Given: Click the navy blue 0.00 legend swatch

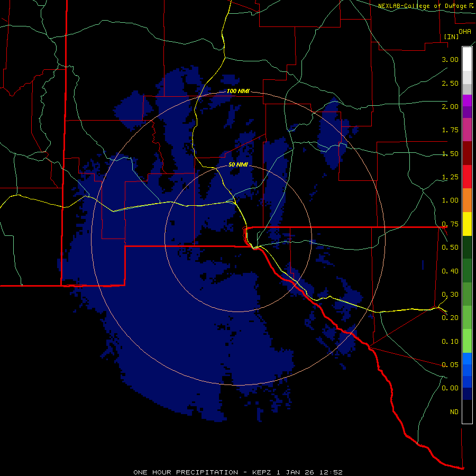Looking at the screenshot, I should pos(467,394).
